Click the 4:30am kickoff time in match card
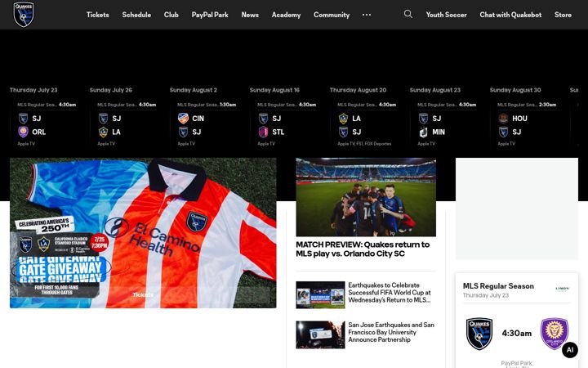Image resolution: width=588 pixels, height=368 pixels. (517, 333)
